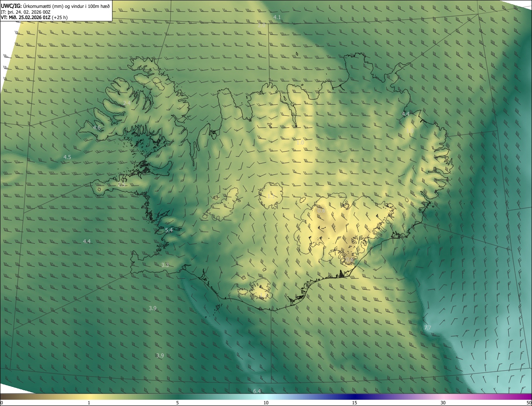Click the "2.0" value beside the 4.1 label

(261, 25)
